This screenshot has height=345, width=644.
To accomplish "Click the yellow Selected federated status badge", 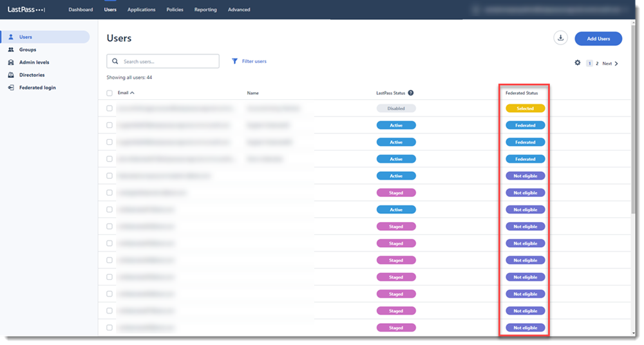I will (x=525, y=108).
